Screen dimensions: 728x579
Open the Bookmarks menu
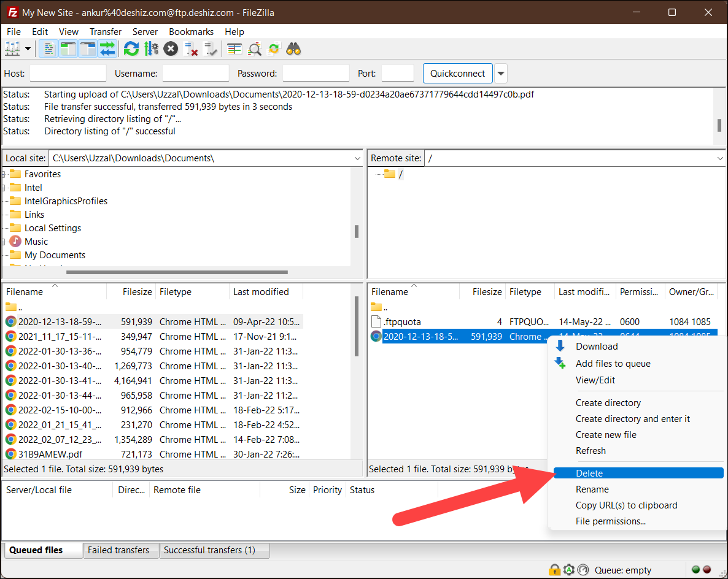[191, 31]
